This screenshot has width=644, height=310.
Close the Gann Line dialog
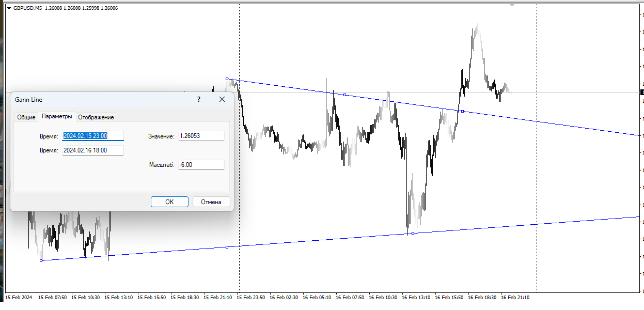[x=222, y=99]
